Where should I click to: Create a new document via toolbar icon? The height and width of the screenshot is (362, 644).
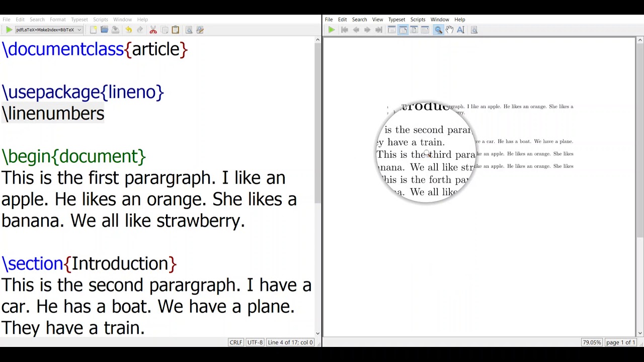click(93, 30)
